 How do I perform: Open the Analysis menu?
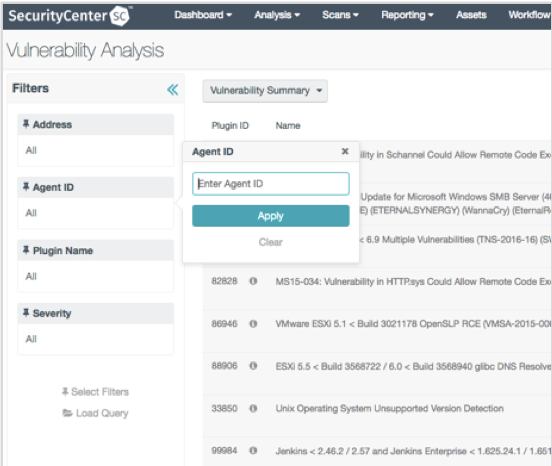tap(277, 15)
